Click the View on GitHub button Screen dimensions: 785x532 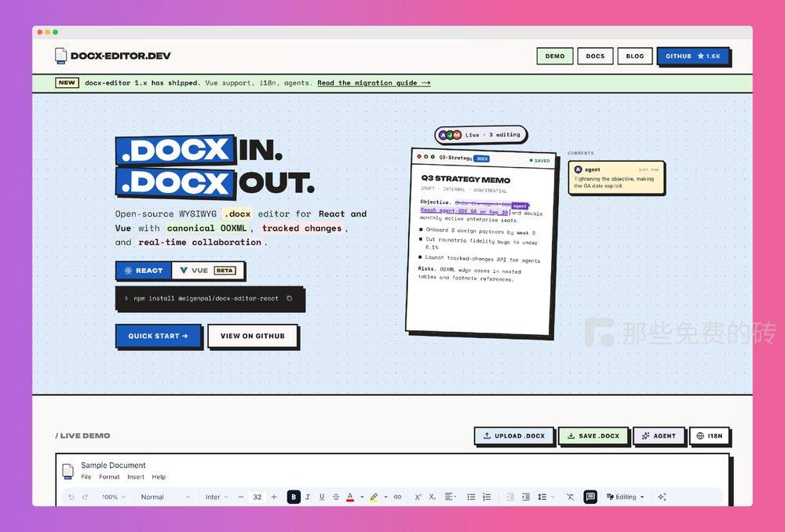click(x=252, y=336)
